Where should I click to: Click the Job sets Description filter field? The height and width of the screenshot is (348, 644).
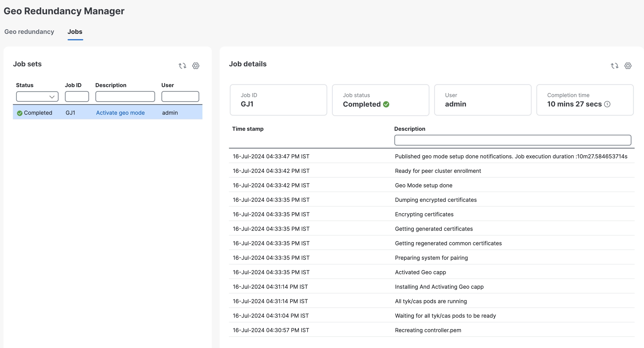pyautogui.click(x=125, y=97)
